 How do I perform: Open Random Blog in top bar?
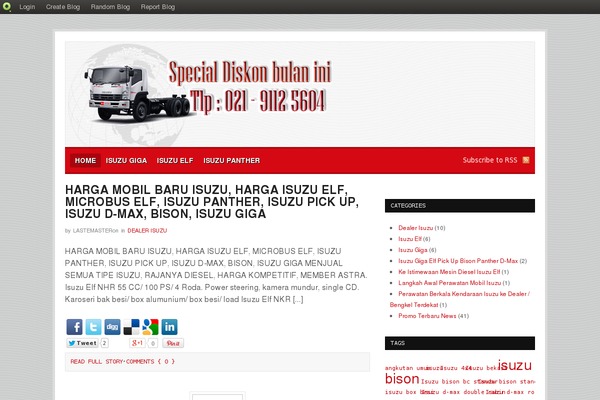[x=110, y=7]
